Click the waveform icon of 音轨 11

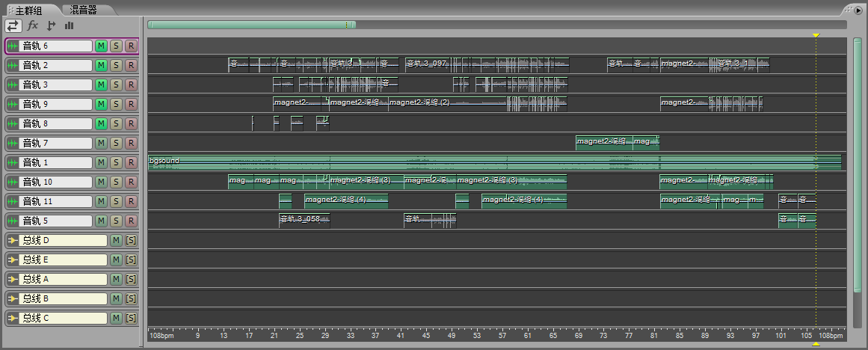coord(12,202)
